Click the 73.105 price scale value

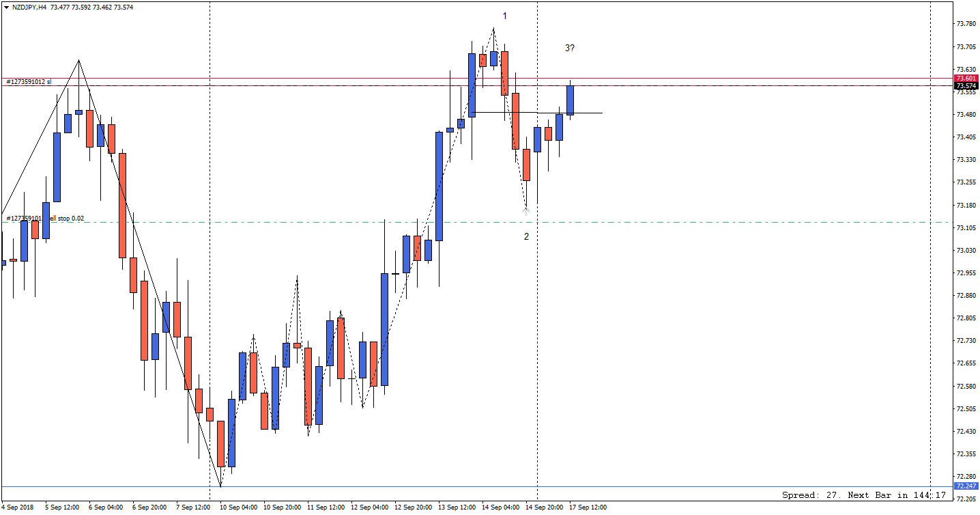pyautogui.click(x=966, y=227)
